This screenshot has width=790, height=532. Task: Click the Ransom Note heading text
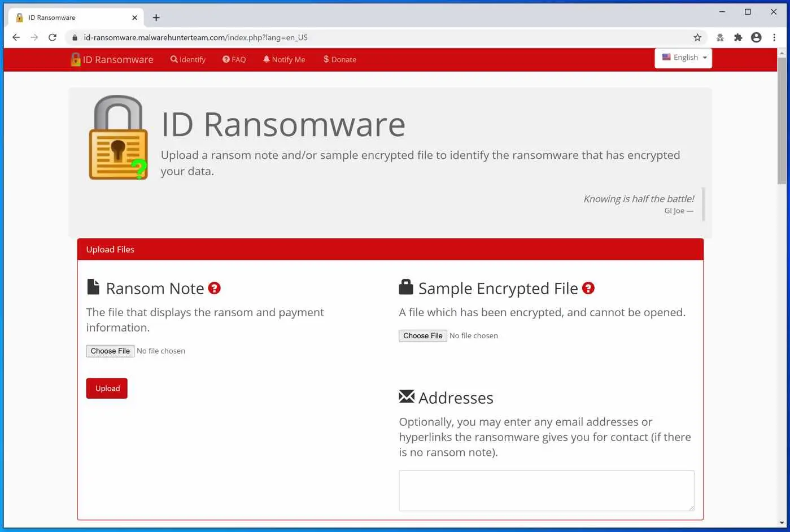tap(155, 289)
